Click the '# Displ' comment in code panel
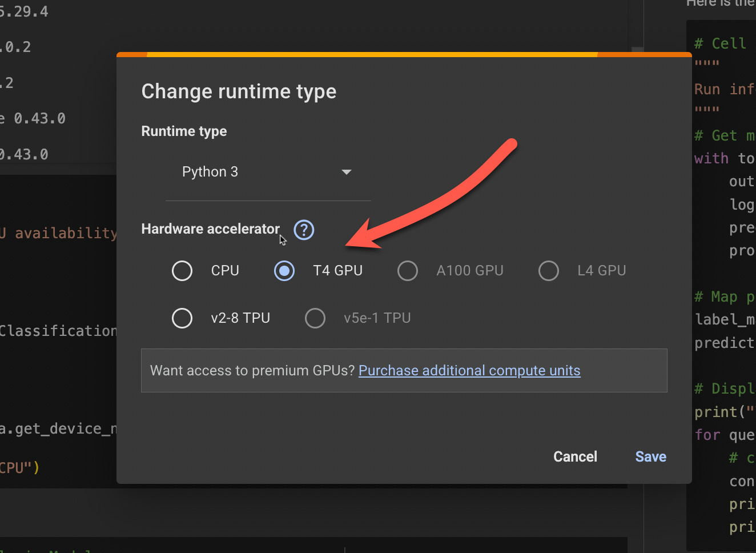Image resolution: width=756 pixels, height=553 pixels. pos(725,388)
